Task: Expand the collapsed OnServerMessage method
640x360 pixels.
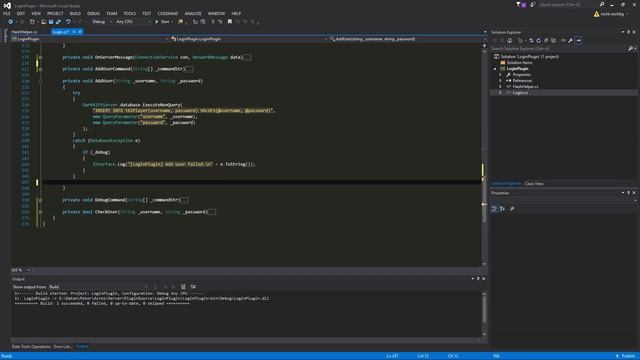Action: 40,58
